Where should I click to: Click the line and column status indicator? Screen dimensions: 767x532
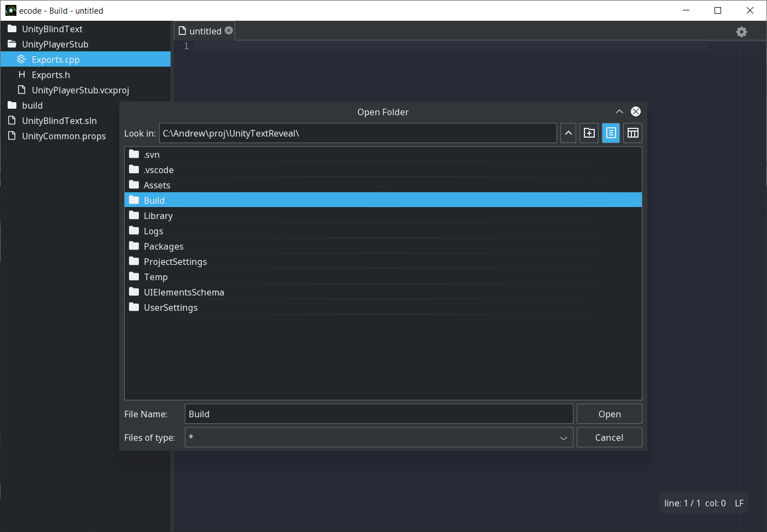[x=692, y=503]
